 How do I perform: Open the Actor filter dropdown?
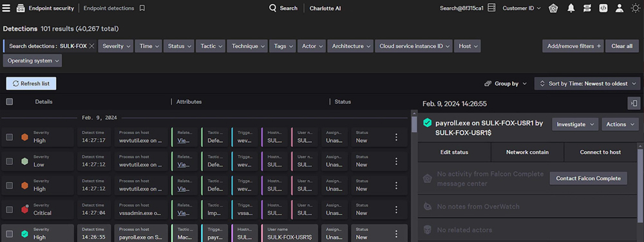tap(312, 46)
